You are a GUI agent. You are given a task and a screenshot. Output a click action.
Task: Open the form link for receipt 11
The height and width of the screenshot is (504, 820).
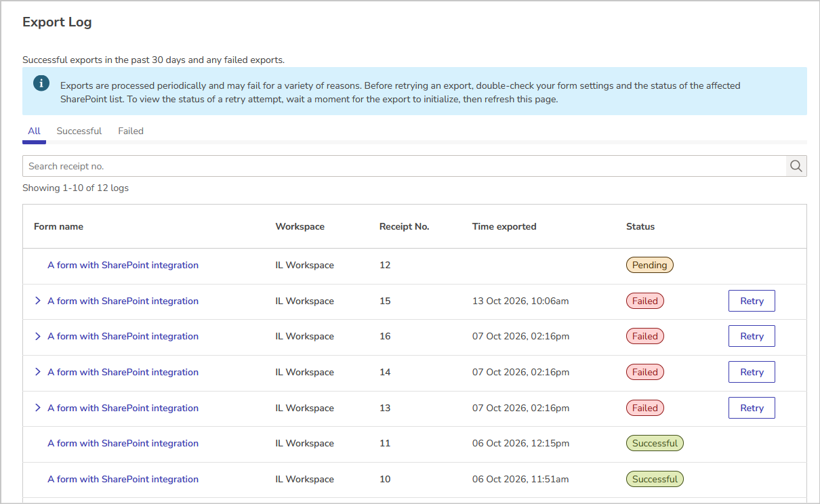123,443
